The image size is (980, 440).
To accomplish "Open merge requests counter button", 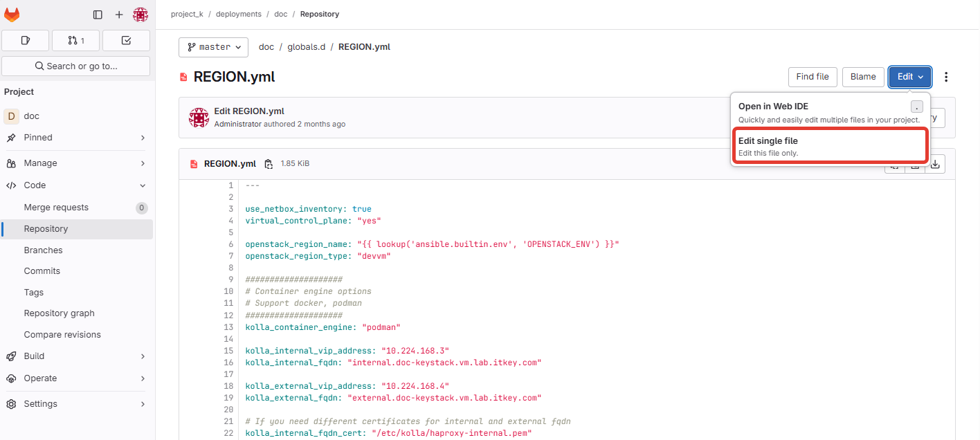I will coord(76,41).
